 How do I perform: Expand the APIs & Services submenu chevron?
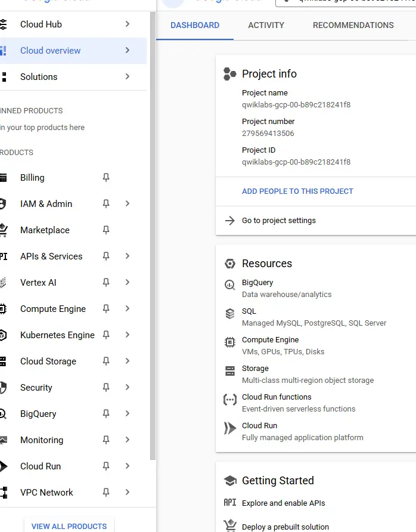tap(128, 256)
